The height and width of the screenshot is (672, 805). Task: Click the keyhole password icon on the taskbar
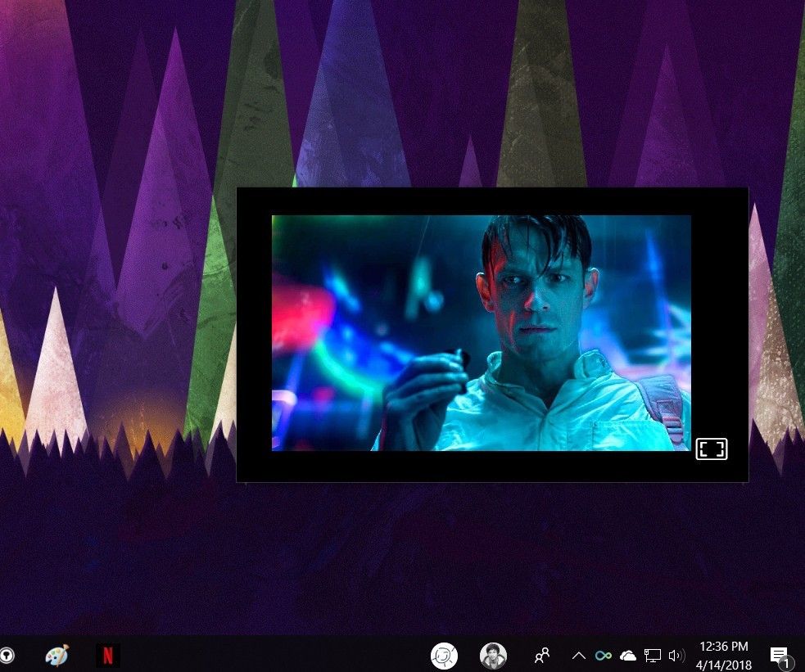click(7, 656)
